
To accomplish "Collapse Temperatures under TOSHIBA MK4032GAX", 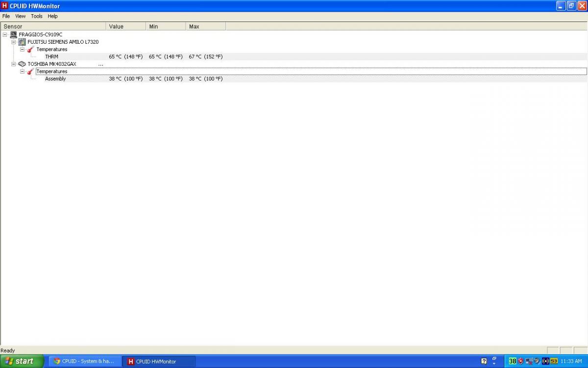I will (22, 71).
